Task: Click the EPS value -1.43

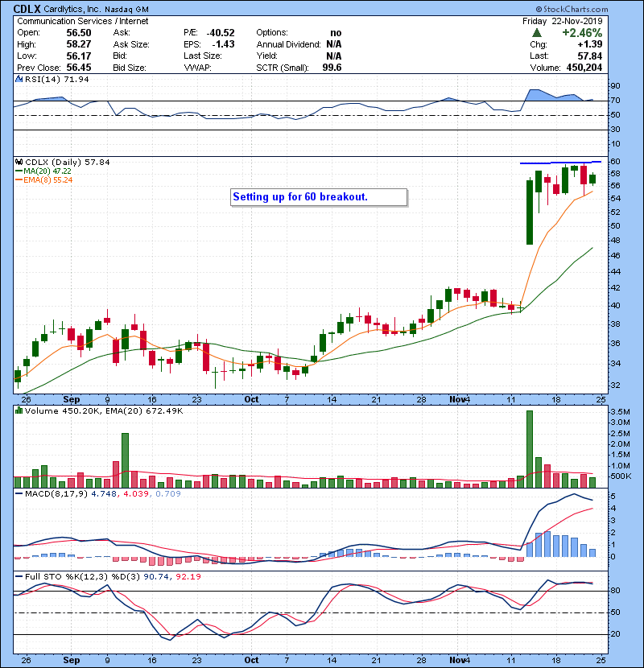Action: (x=223, y=44)
